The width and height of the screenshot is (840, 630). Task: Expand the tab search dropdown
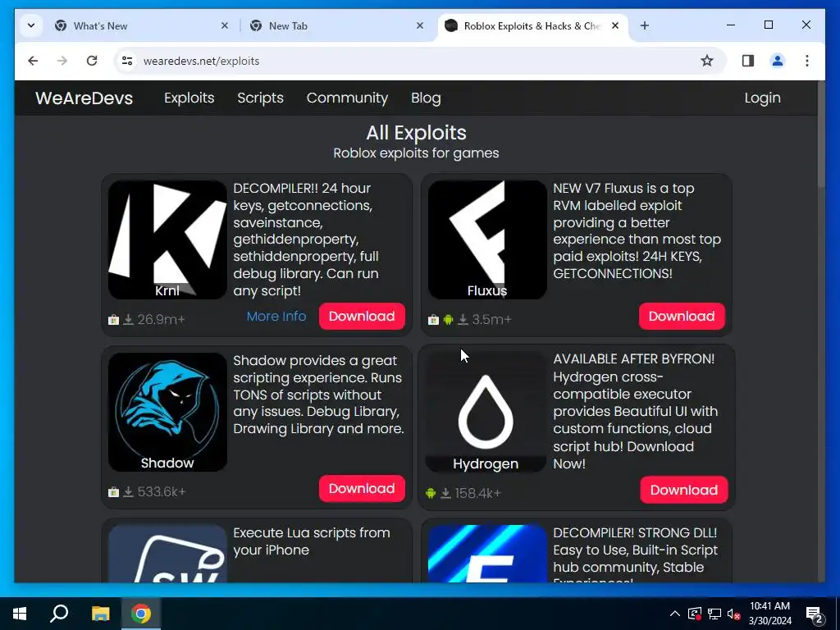pyautogui.click(x=31, y=25)
